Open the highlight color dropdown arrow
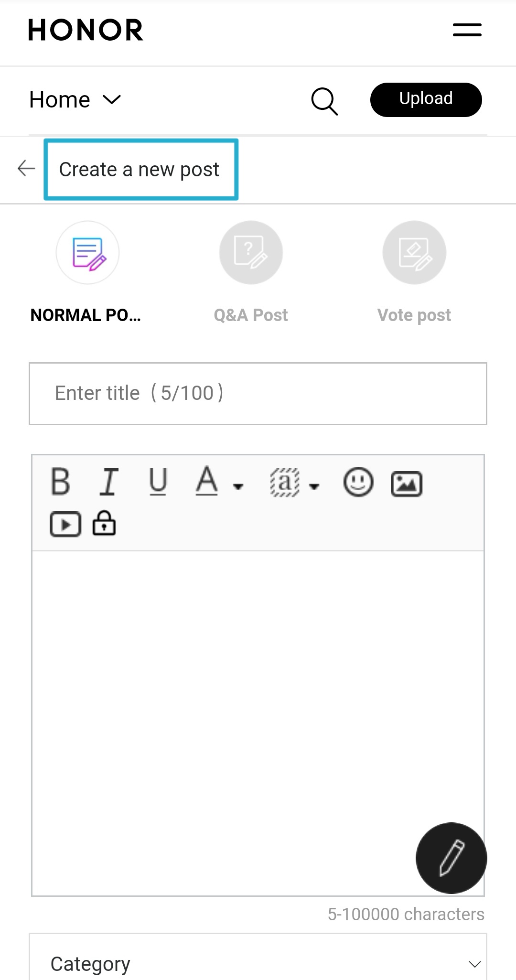 coord(315,487)
